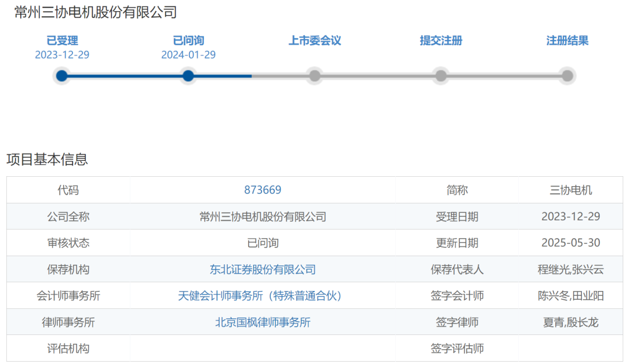Click the 保荐机构 label cell

pyautogui.click(x=68, y=270)
